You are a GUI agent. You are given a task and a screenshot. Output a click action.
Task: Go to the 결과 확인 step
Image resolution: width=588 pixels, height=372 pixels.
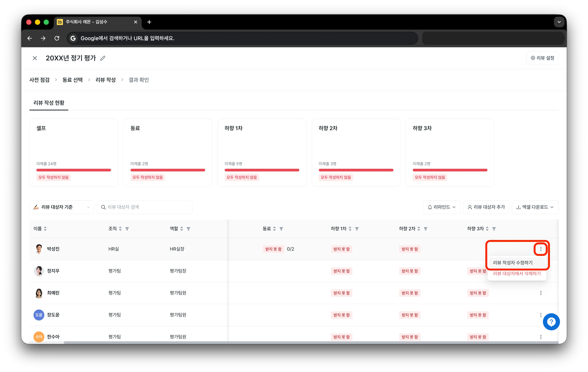coord(139,80)
